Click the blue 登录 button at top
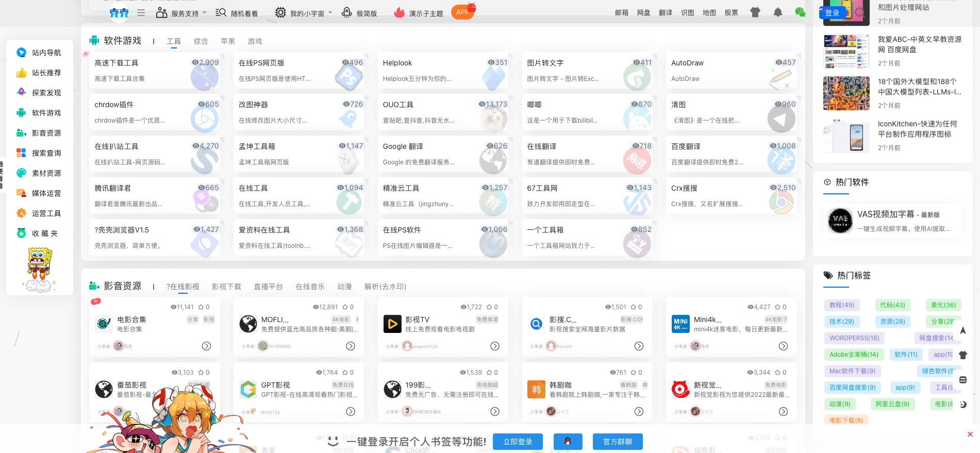Screen dimensions: 980x453 pos(832,13)
